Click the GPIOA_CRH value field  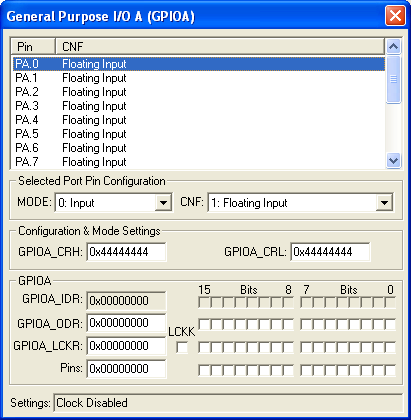point(126,252)
